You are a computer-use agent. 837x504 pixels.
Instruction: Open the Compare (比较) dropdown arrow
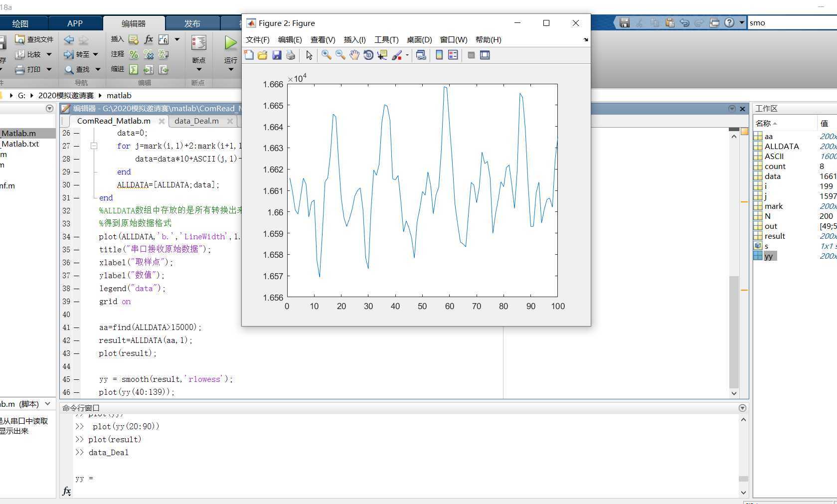(49, 54)
